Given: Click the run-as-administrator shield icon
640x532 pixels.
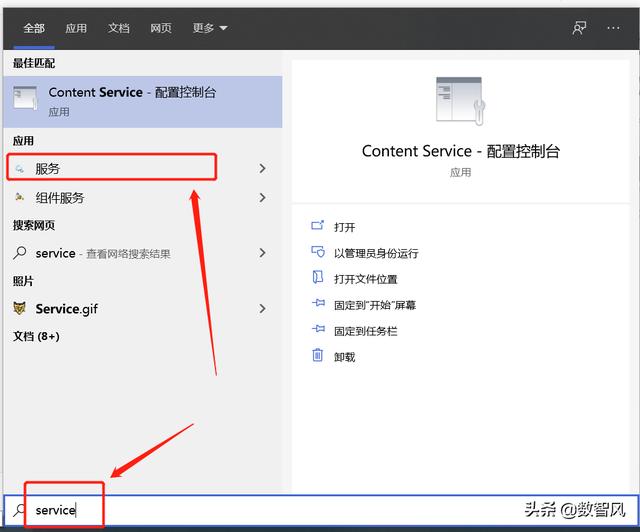Looking at the screenshot, I should tap(318, 252).
